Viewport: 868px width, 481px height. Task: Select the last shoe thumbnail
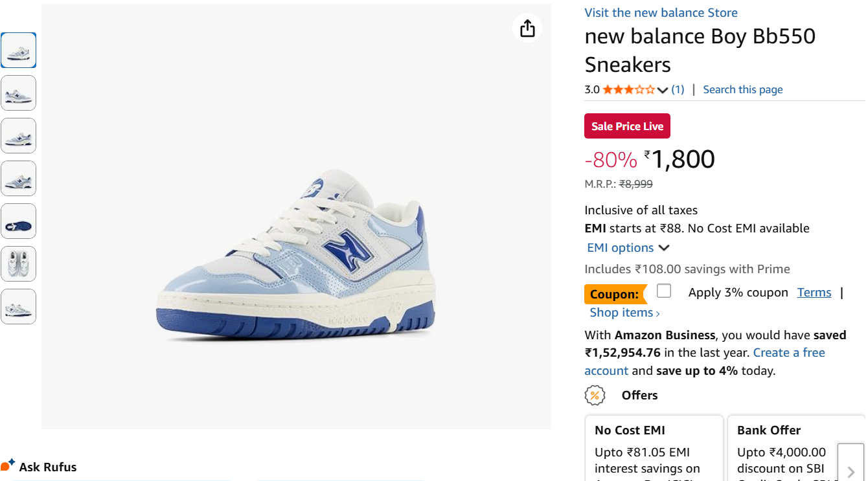click(x=18, y=307)
